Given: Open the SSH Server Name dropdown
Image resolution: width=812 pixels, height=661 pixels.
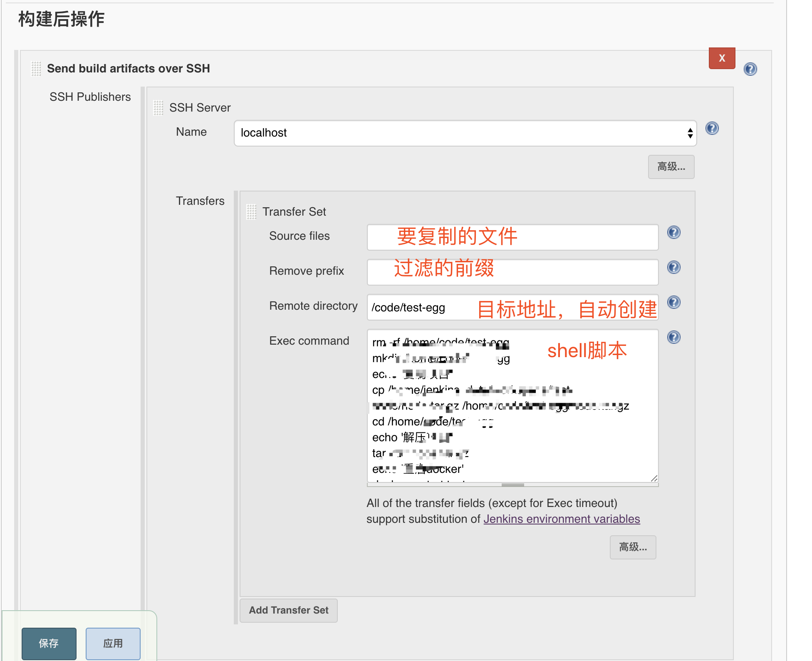Looking at the screenshot, I should [x=465, y=133].
